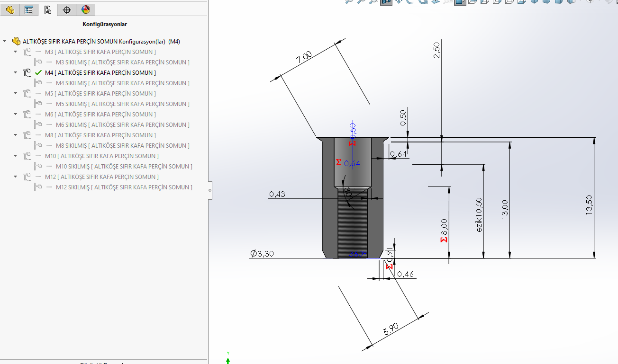Select M10 [ ALTIKÖŞE SIFIR KAFA PERÇİN SOMUN ] configuration
Image resolution: width=618 pixels, height=364 pixels.
tap(102, 156)
